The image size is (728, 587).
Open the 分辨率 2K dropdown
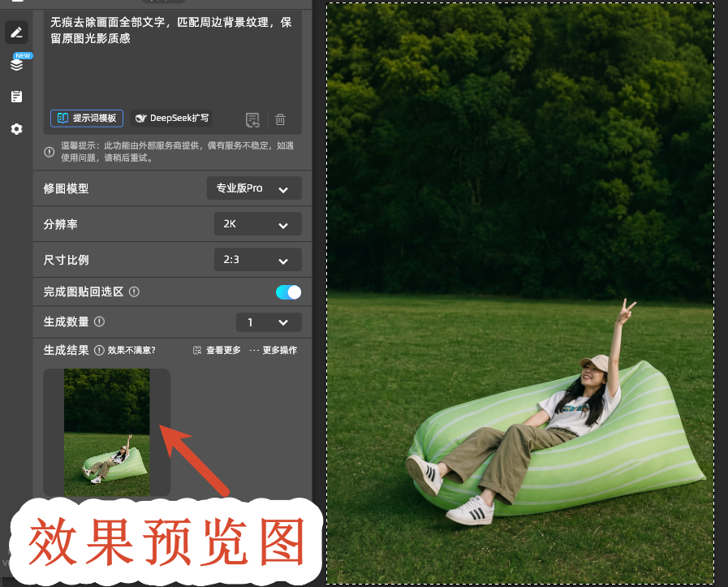pyautogui.click(x=257, y=224)
